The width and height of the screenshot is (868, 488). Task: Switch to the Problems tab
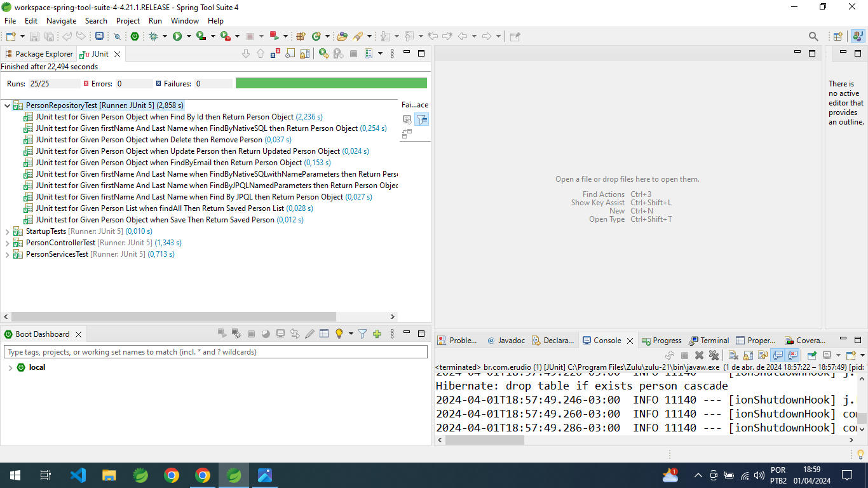click(x=458, y=341)
